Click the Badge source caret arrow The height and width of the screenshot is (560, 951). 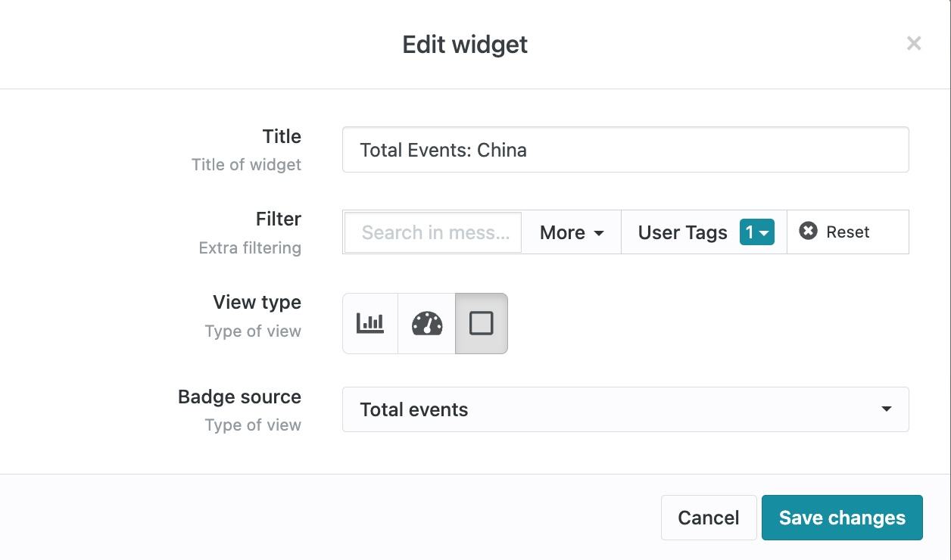point(886,409)
